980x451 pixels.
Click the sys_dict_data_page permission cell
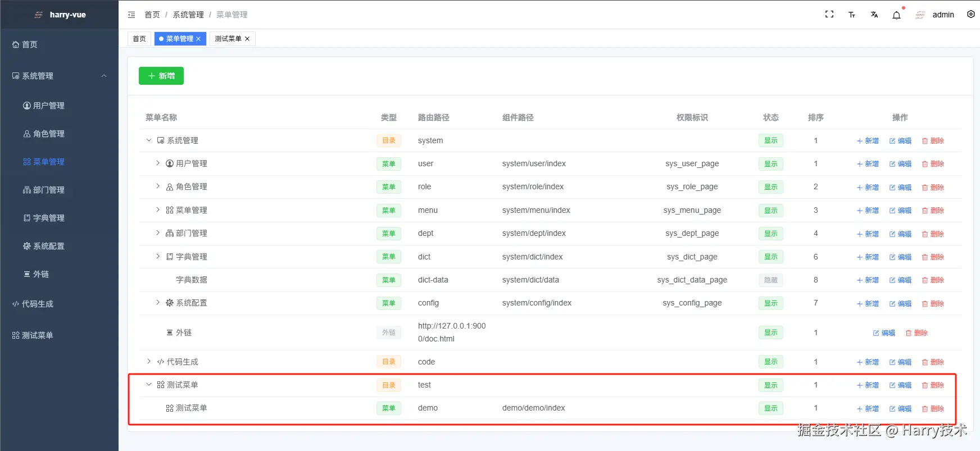692,280
